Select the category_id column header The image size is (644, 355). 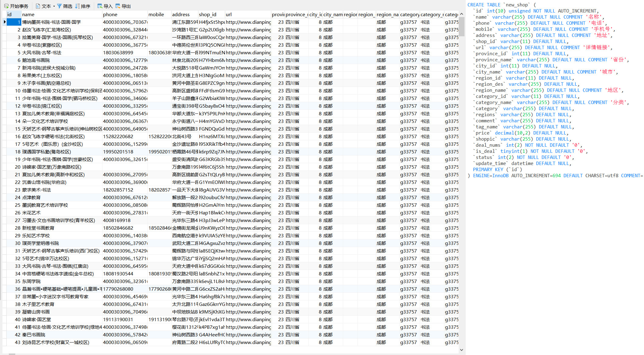click(x=410, y=14)
